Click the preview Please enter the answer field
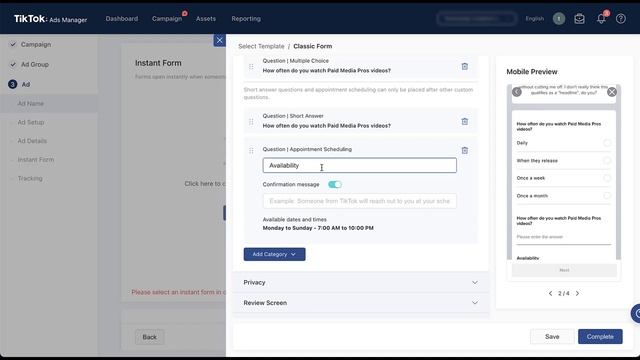 click(564, 237)
